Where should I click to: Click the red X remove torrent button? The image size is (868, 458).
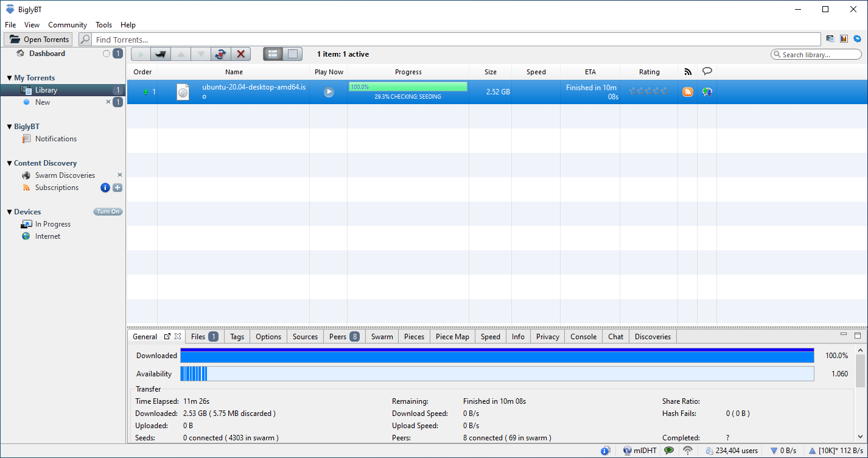240,54
